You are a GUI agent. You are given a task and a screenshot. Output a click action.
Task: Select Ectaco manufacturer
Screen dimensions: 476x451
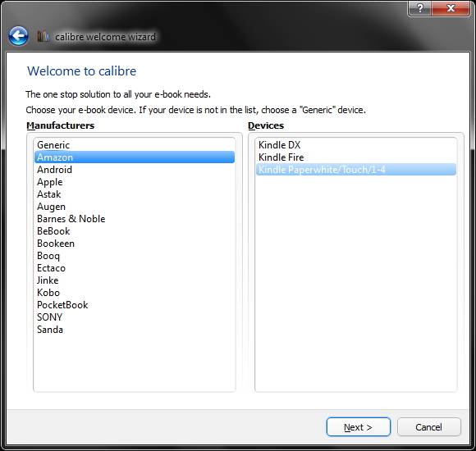[135, 268]
